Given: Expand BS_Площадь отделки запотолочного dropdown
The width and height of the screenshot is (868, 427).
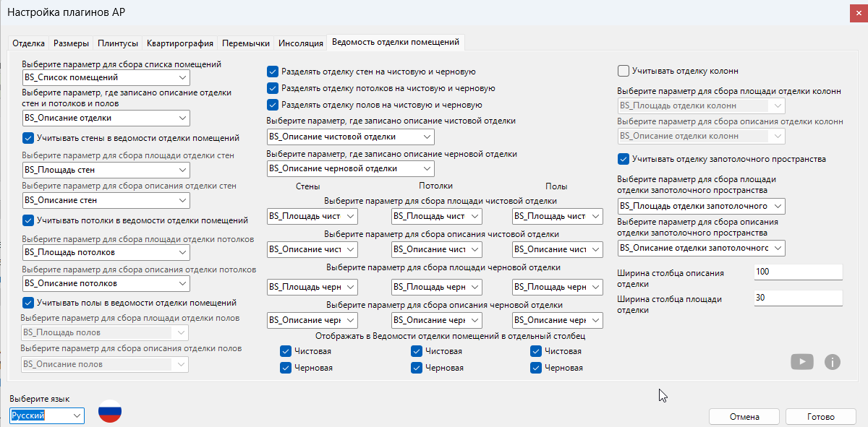Looking at the screenshot, I should click(701, 207).
